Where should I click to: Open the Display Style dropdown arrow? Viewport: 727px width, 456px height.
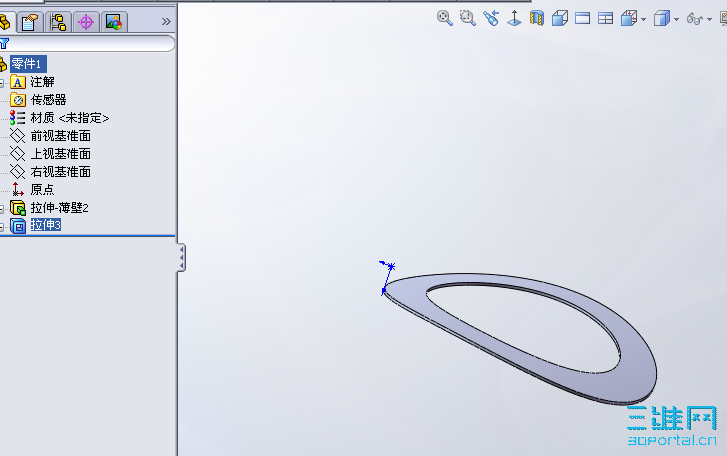click(x=676, y=19)
